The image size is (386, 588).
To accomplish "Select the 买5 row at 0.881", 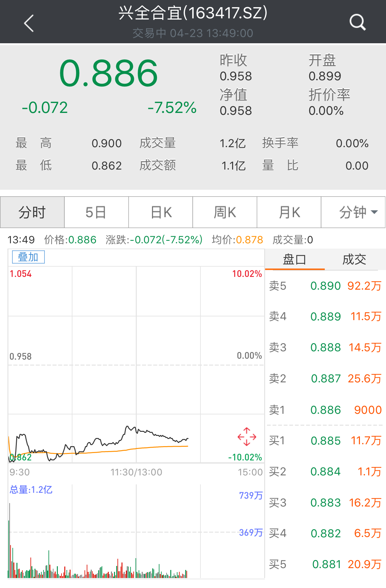I will 325,564.
